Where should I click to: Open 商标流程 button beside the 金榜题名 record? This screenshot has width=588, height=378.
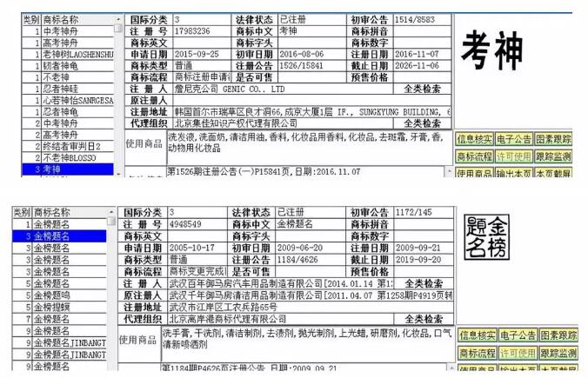(x=478, y=353)
